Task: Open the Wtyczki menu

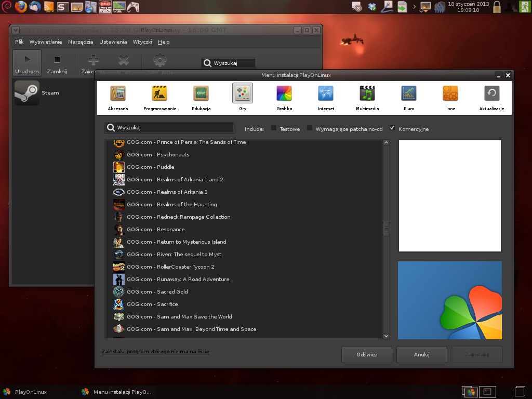Action: 142,42
